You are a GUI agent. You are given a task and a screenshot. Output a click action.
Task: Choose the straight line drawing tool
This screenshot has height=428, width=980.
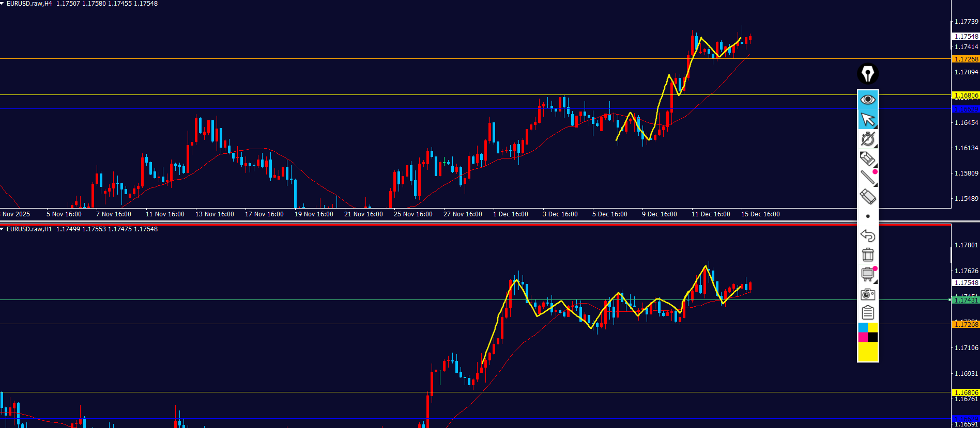[x=867, y=178]
